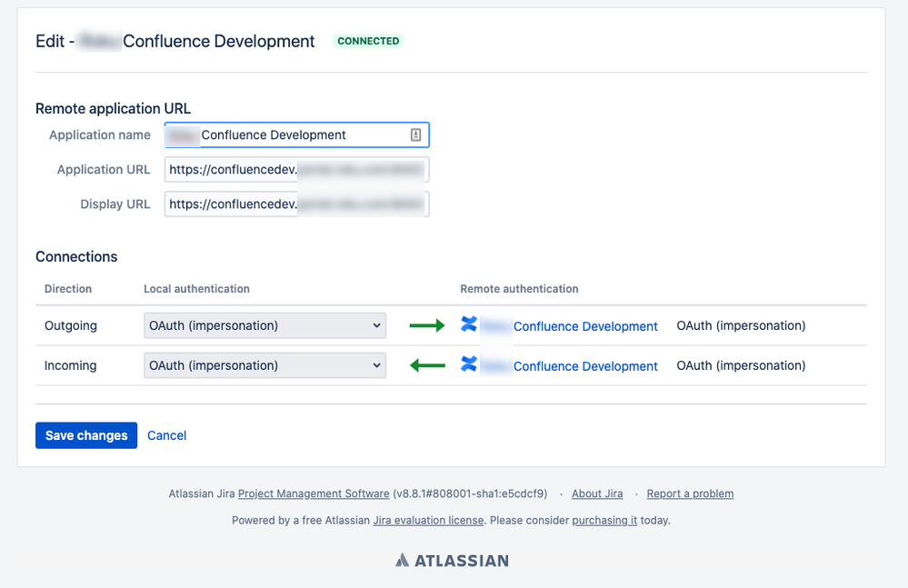Viewport: 908px width, 588px height.
Task: Click the password manager icon in Application name field
Action: (415, 135)
